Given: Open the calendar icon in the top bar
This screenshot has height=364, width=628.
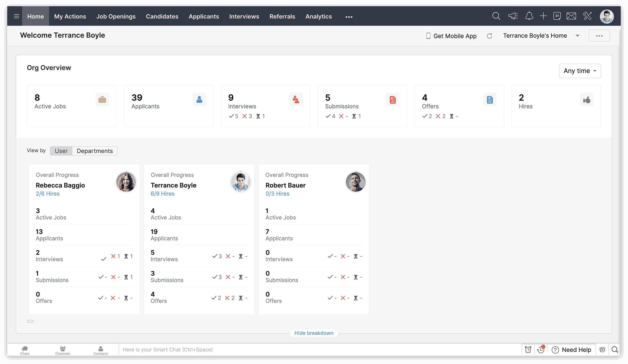Looking at the screenshot, I should tap(557, 16).
